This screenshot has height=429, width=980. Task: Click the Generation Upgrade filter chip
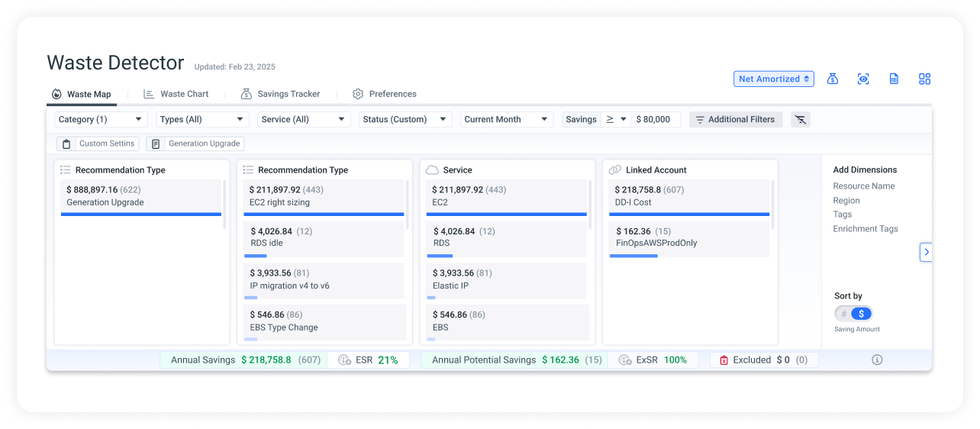pos(195,144)
